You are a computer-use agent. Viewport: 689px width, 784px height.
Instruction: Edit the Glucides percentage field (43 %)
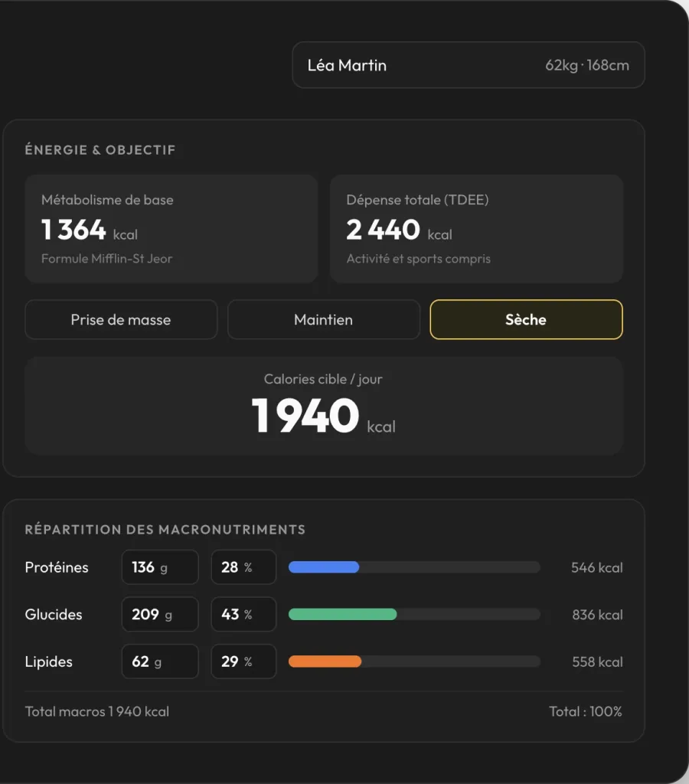point(243,614)
